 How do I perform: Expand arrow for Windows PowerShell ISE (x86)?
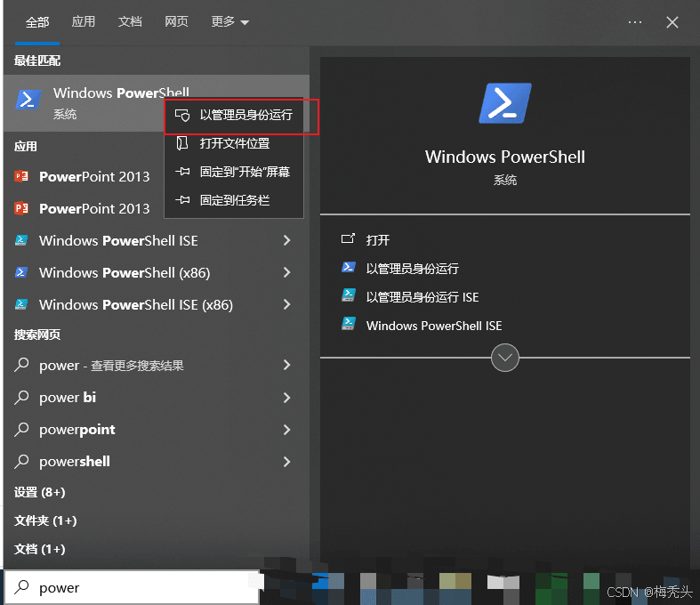[286, 304]
